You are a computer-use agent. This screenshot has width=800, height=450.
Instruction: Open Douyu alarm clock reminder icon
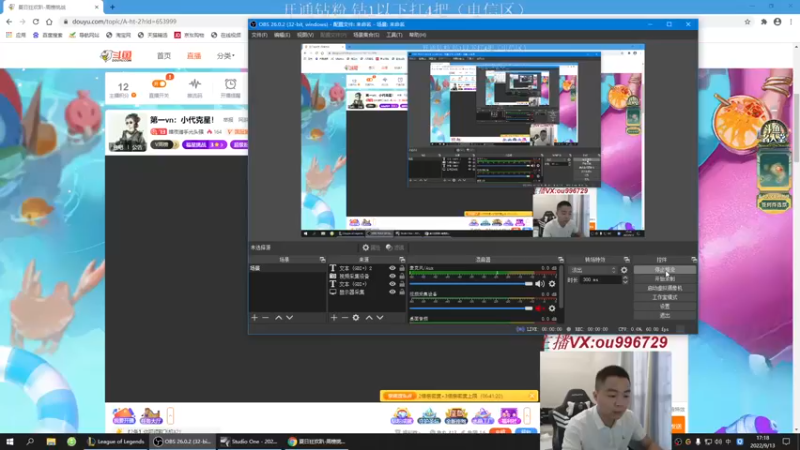pyautogui.click(x=231, y=88)
